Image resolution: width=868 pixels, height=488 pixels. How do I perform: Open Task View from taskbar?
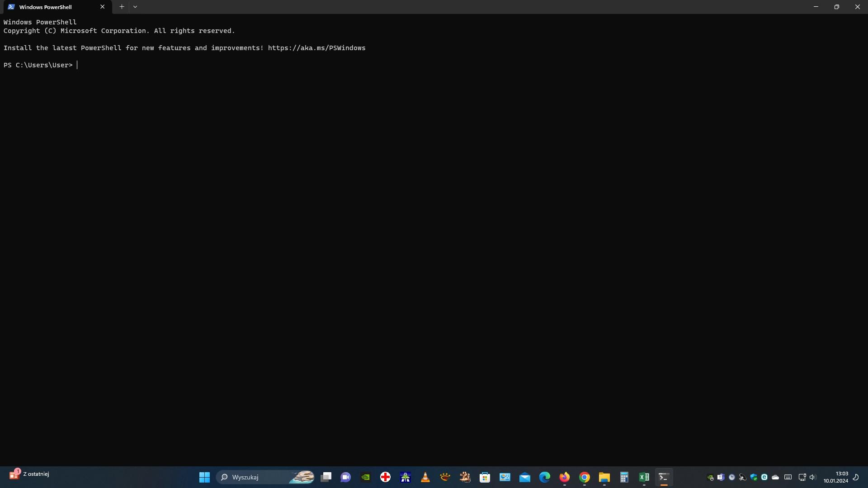326,477
